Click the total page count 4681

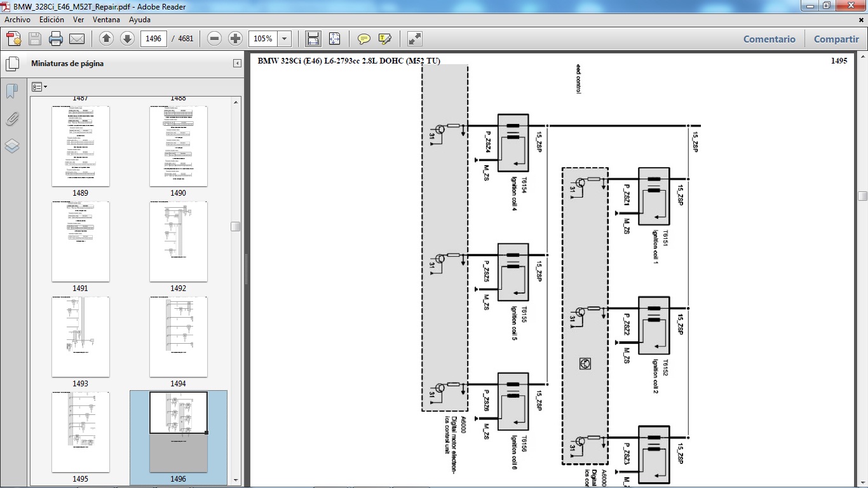click(186, 39)
